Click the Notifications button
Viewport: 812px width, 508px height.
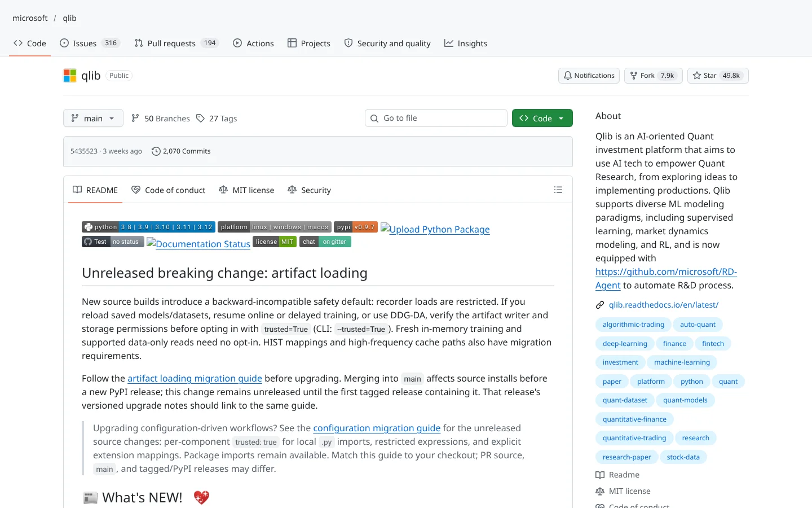click(x=589, y=76)
